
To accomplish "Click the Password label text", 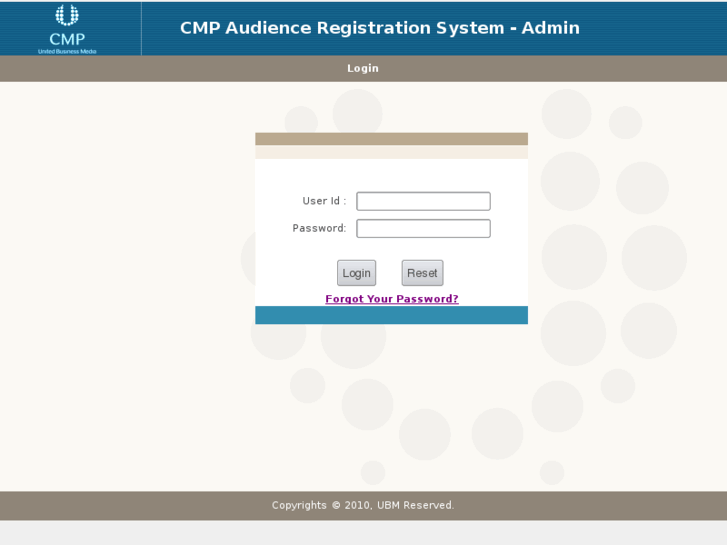I will tap(319, 228).
